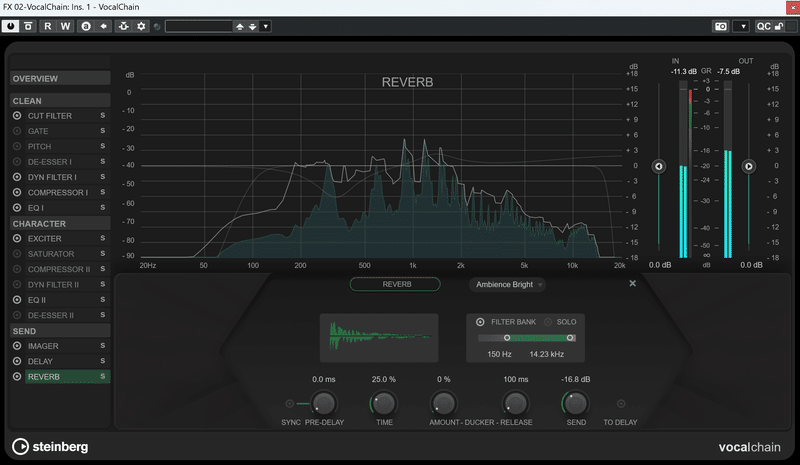800x465 pixels.
Task: Select the COMPRESSOR II module
Action: [x=61, y=269]
